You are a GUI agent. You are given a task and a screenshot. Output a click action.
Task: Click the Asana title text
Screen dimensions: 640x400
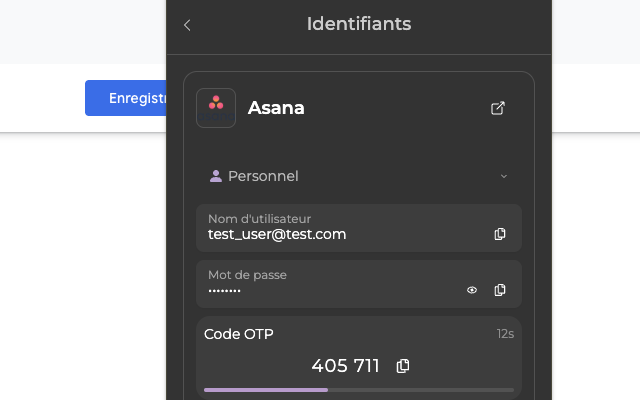coord(276,108)
